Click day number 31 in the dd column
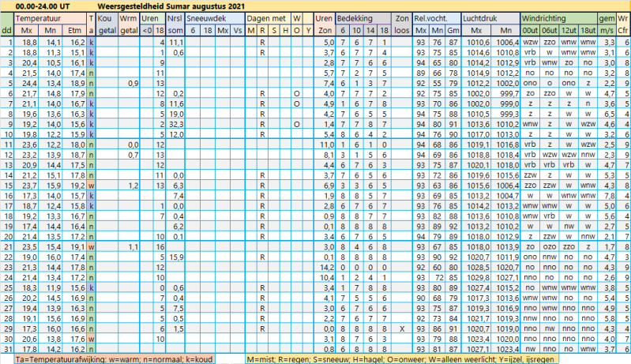The height and width of the screenshot is (364, 631). coord(7,348)
